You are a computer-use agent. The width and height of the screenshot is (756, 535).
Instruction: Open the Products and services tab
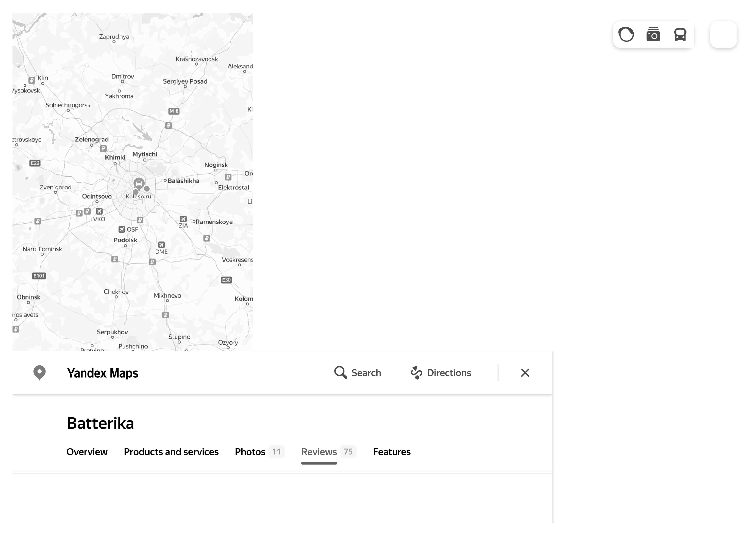click(x=171, y=452)
